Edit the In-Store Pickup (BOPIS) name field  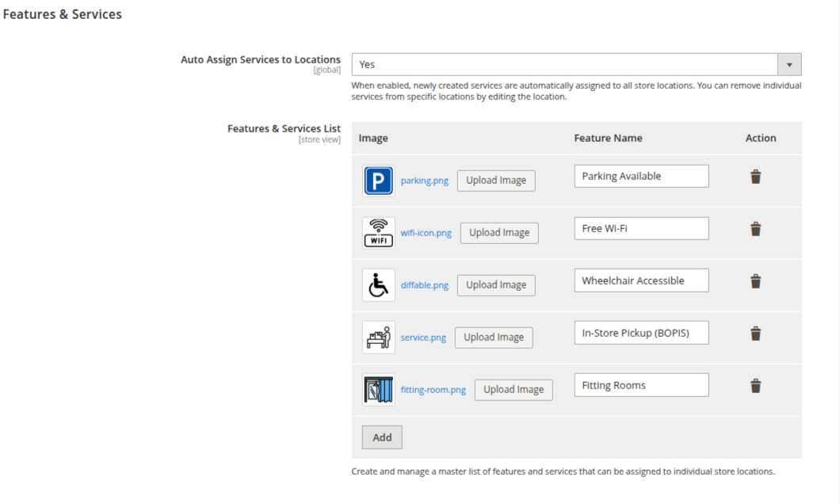click(x=641, y=333)
